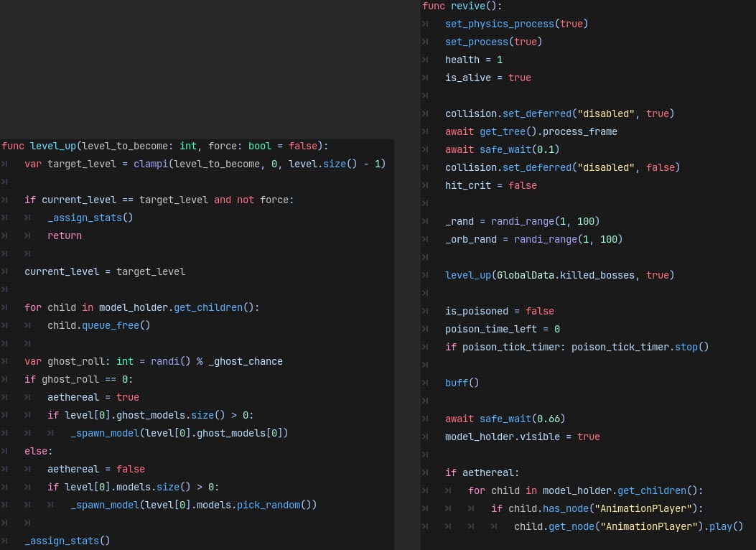This screenshot has width=756, height=550.
Task: Click collision.set_deferred("disabled", true) line
Action: pyautogui.click(x=560, y=113)
